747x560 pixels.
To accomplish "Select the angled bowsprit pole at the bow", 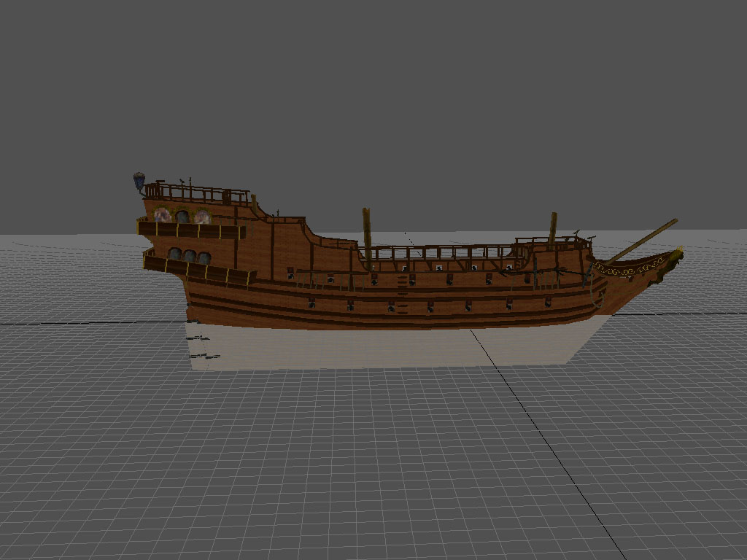I will pos(642,241).
